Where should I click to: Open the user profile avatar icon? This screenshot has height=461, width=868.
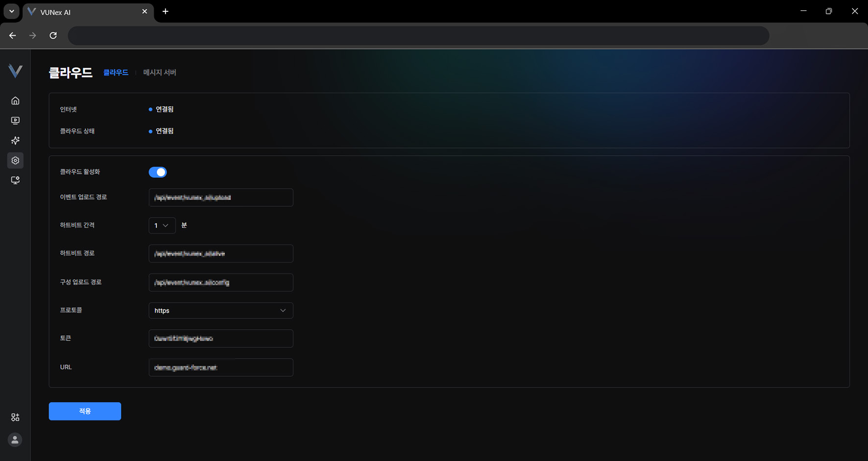click(15, 440)
